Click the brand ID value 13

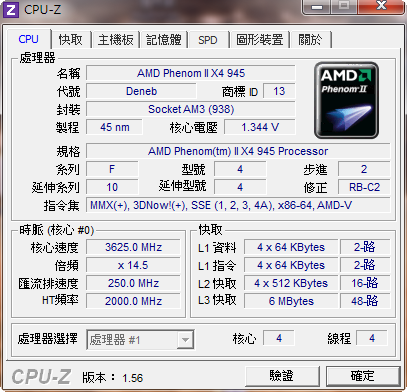tap(279, 91)
